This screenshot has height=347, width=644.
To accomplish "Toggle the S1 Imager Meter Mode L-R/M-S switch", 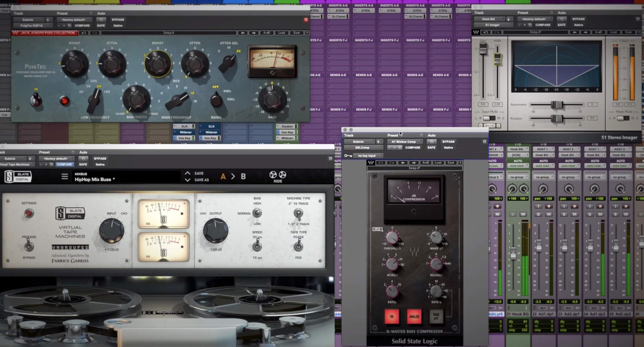I will (623, 118).
